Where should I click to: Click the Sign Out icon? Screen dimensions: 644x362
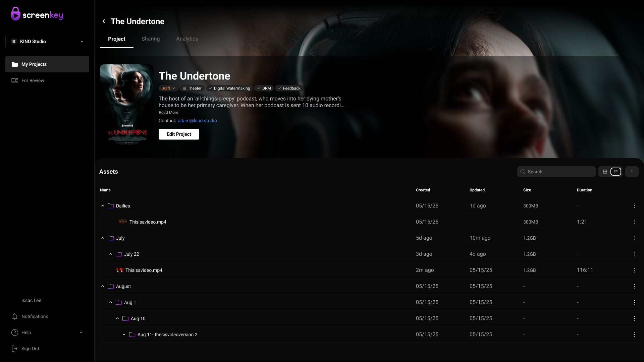pyautogui.click(x=15, y=349)
